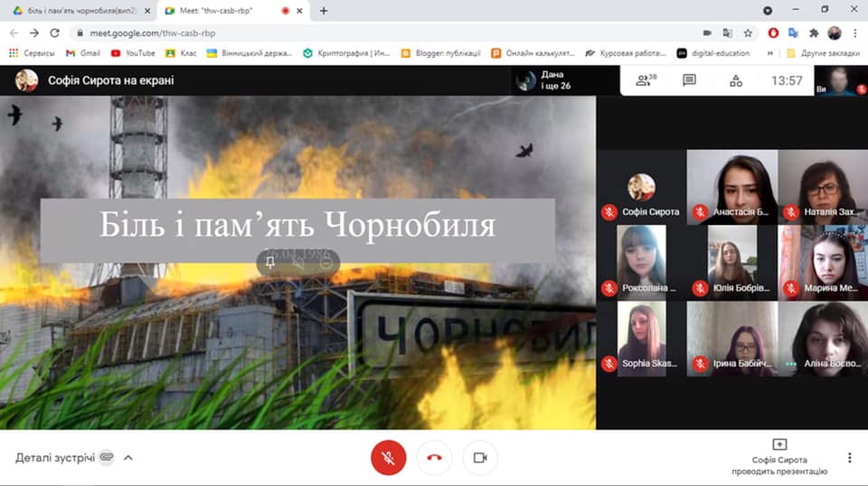The width and height of the screenshot is (868, 486).
Task: Open the Вінницький держа... bookmark
Action: (x=250, y=53)
